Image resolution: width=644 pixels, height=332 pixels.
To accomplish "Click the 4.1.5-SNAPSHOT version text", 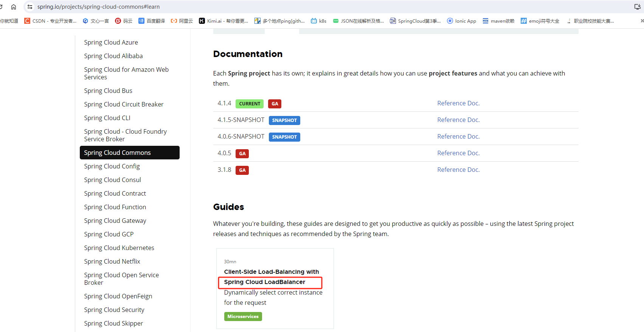I will [241, 120].
